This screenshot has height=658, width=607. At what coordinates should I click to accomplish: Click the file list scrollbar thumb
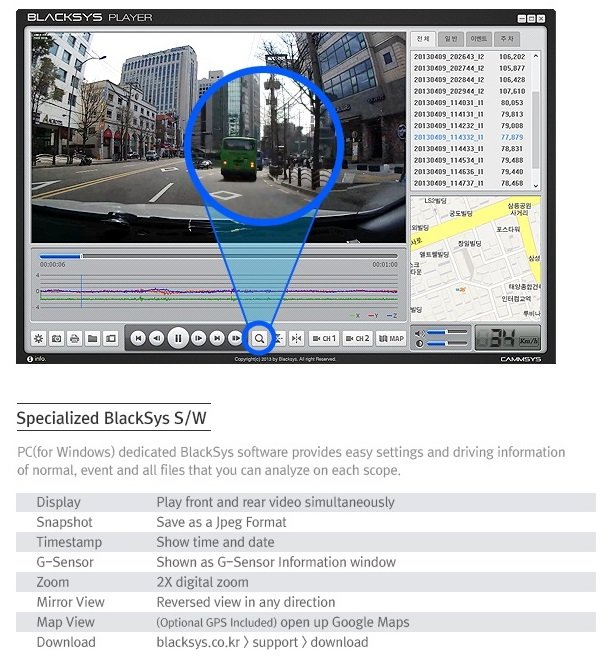(x=536, y=130)
